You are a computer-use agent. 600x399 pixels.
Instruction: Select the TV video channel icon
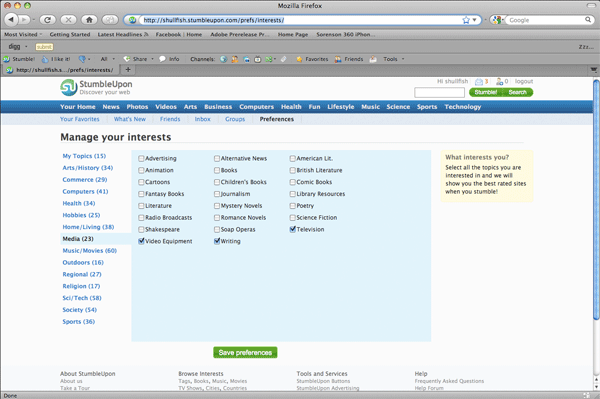click(258, 59)
